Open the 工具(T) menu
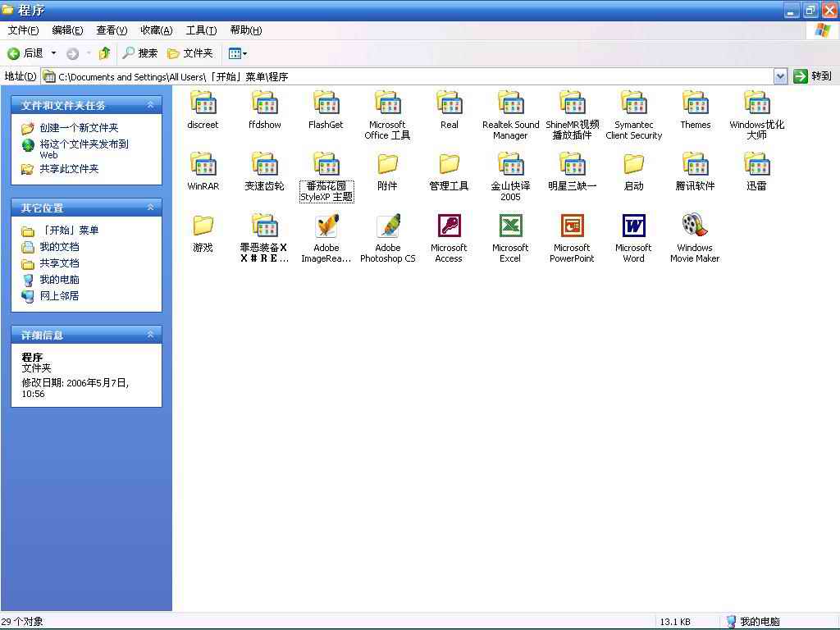 [201, 30]
